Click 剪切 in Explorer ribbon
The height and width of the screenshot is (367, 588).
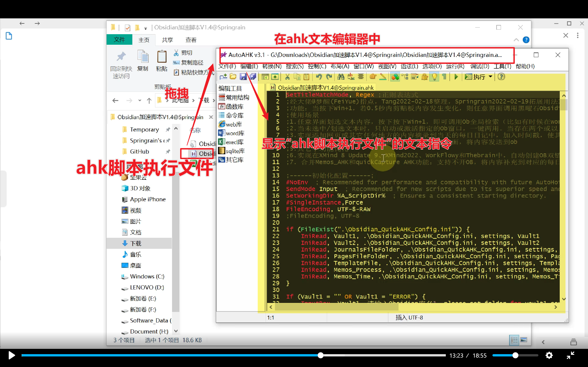click(183, 53)
